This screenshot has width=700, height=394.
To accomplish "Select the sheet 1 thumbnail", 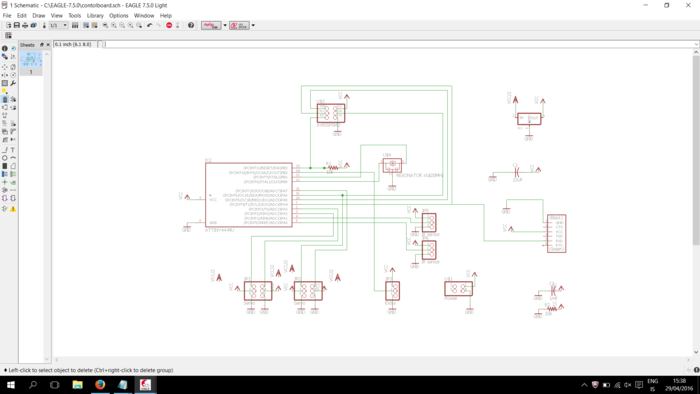I will click(31, 63).
